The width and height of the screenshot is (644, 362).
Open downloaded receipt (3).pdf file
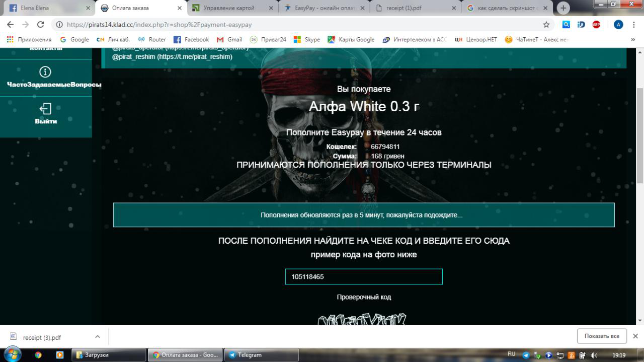coord(42,337)
